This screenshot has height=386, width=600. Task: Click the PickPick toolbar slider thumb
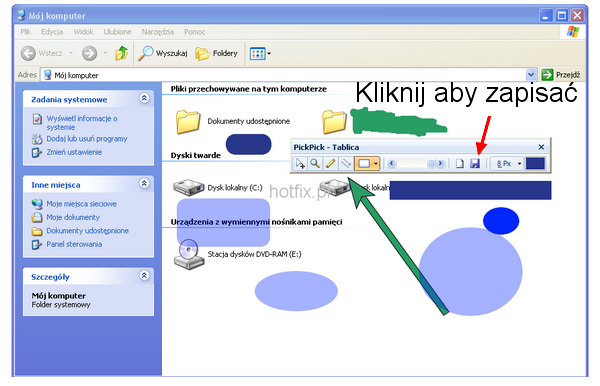pos(431,164)
